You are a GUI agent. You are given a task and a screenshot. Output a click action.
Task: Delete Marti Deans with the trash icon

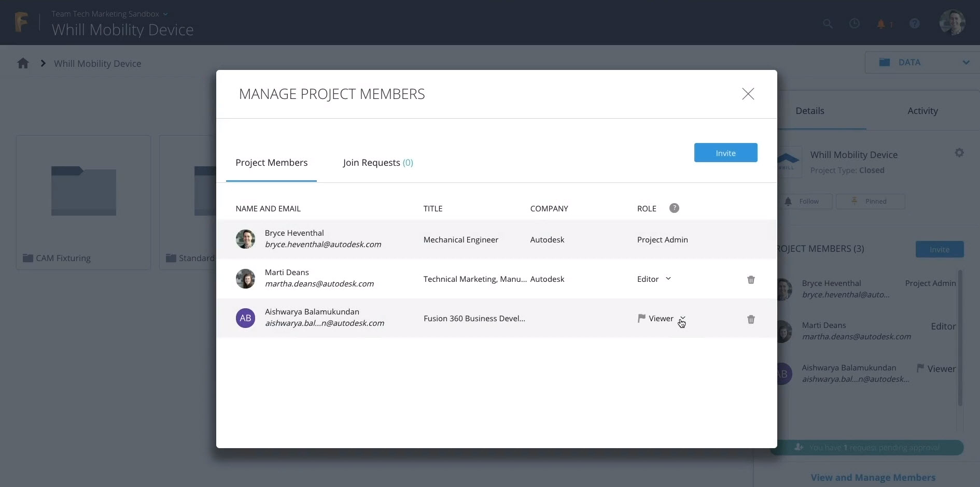pyautogui.click(x=751, y=280)
